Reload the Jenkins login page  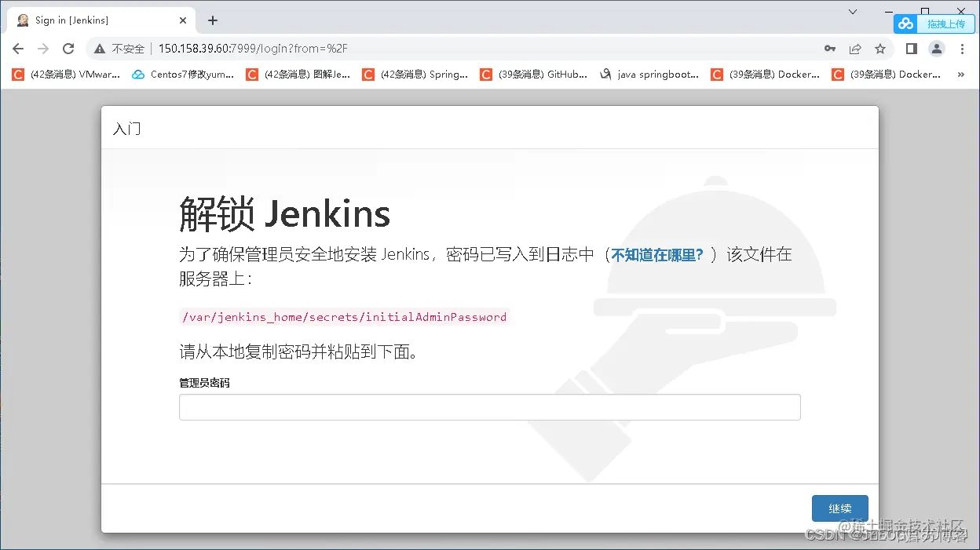tap(68, 49)
